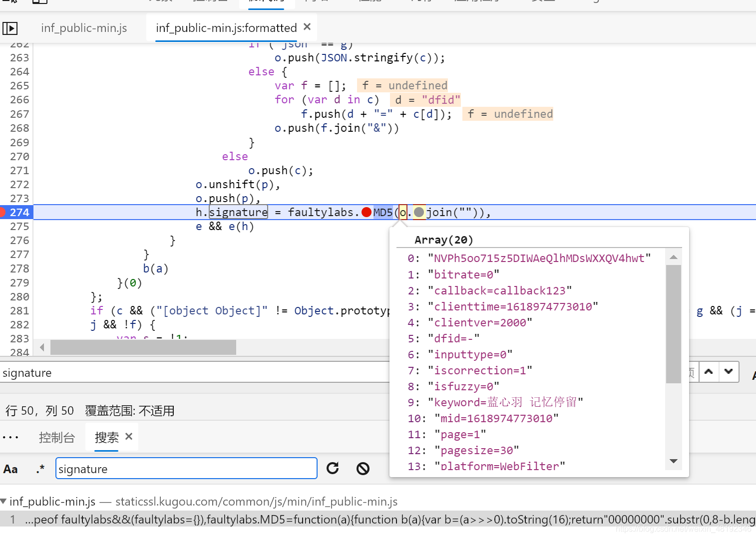
Task: Select the inf_public-min.js:formatted tab
Action: (226, 28)
